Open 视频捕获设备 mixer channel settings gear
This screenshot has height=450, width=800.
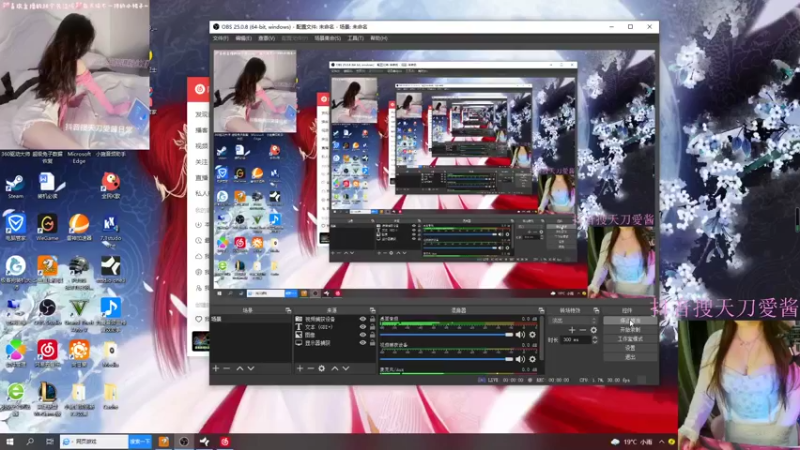[532, 359]
